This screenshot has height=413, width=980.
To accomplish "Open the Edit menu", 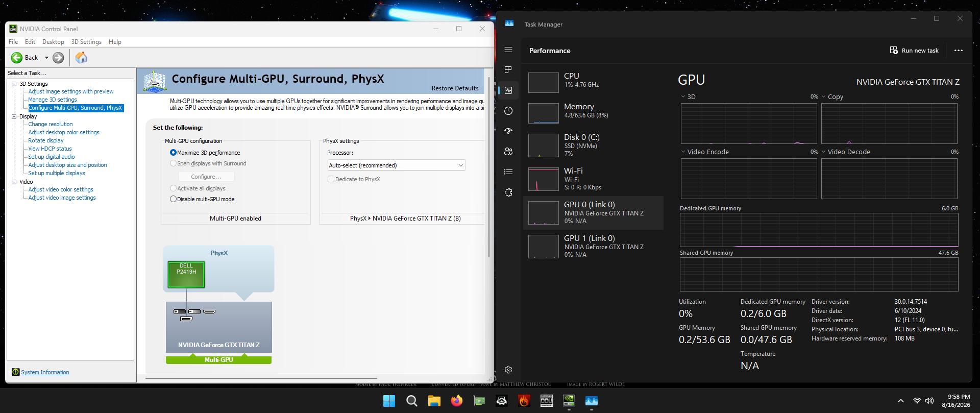I will coord(30,42).
